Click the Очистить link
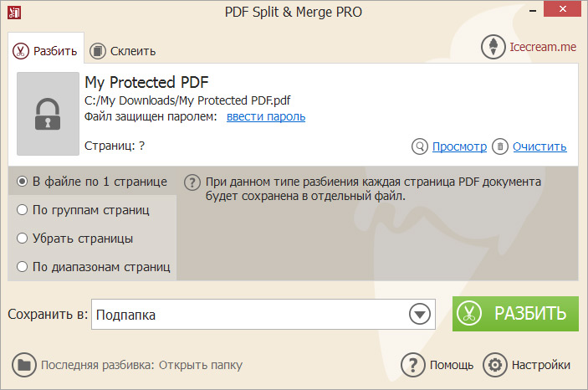This screenshot has width=588, height=390. coord(539,146)
